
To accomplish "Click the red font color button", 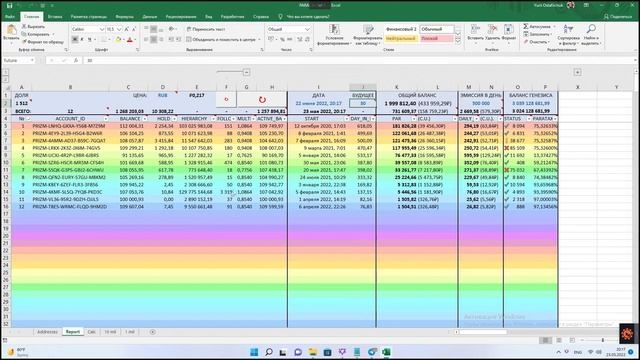I will [x=130, y=40].
